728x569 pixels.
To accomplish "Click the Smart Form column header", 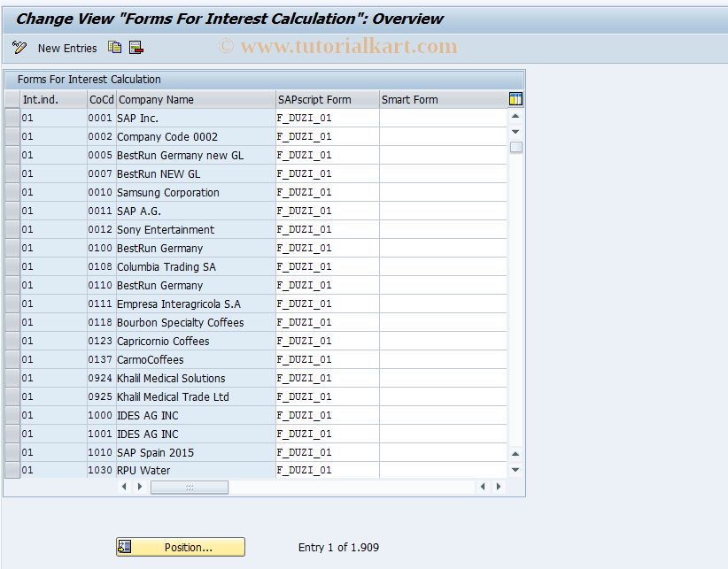I will pyautogui.click(x=444, y=100).
